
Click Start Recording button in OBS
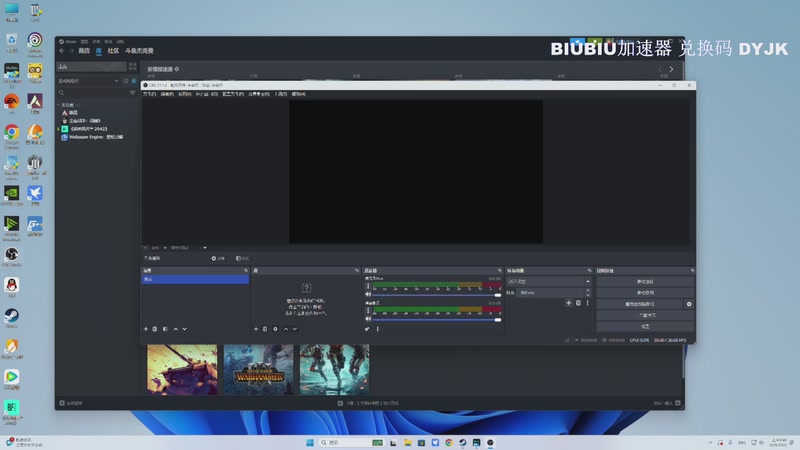645,293
